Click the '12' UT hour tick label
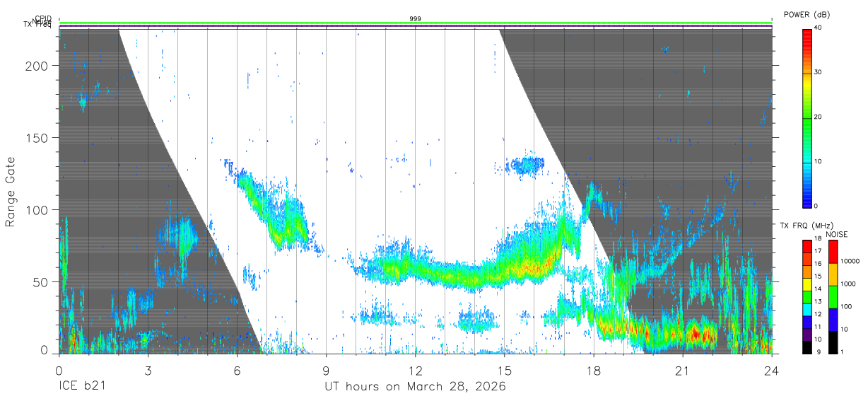Screen dimensions: 868x401 [x=416, y=370]
